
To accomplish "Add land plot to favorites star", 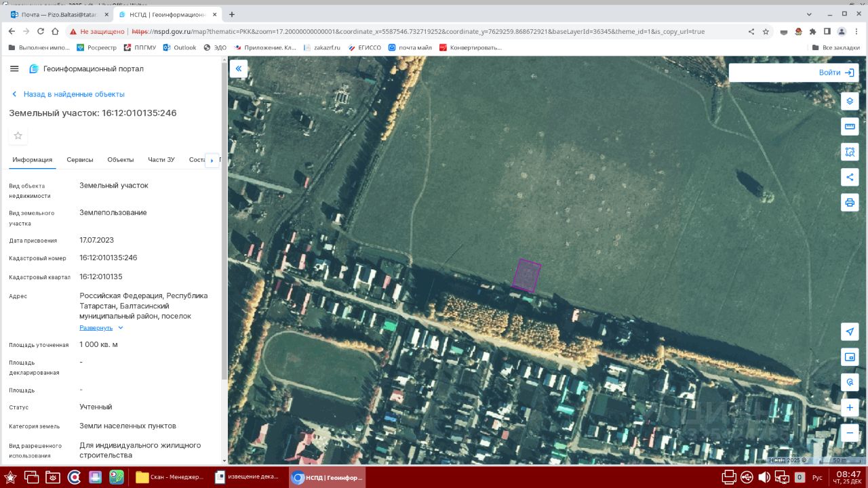I will [18, 136].
